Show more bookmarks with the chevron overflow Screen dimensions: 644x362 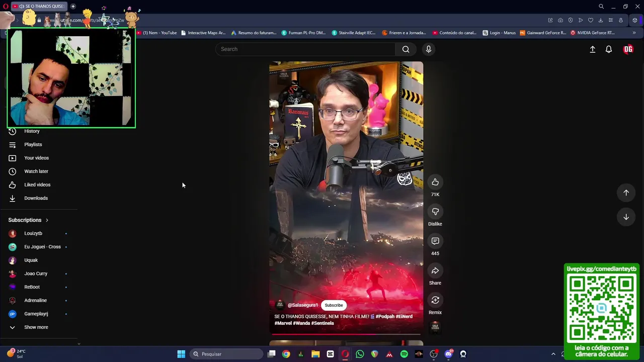(634, 33)
